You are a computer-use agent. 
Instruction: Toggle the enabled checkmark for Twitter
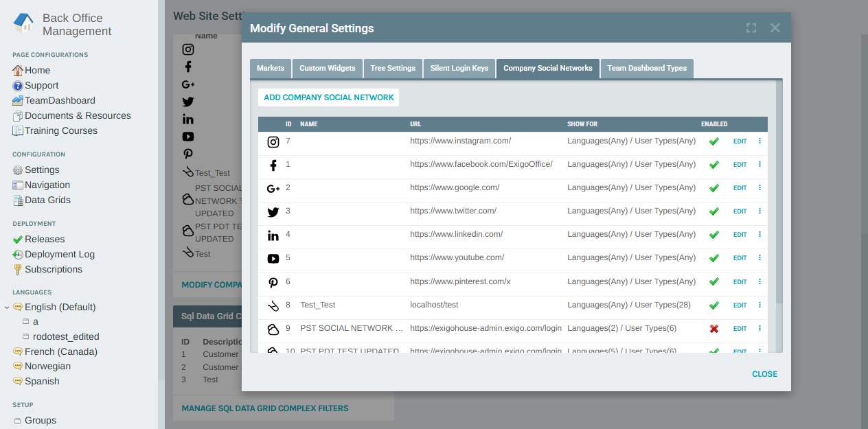click(714, 211)
